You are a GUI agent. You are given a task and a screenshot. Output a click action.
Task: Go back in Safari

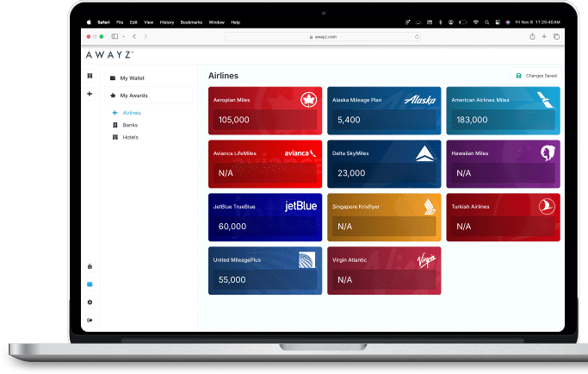[134, 36]
